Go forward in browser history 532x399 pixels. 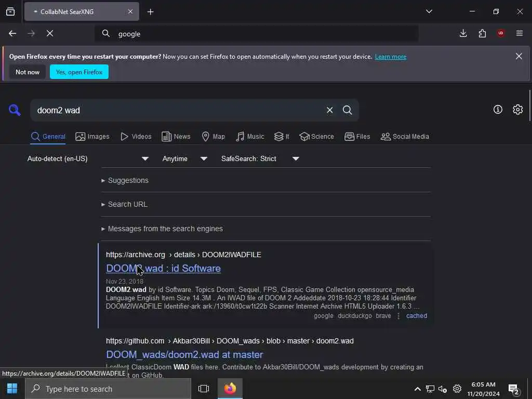tap(31, 34)
